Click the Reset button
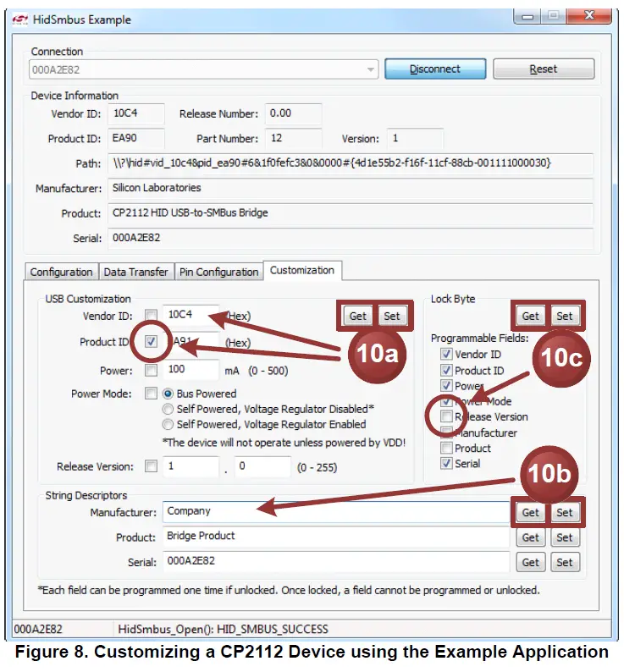 (x=544, y=69)
